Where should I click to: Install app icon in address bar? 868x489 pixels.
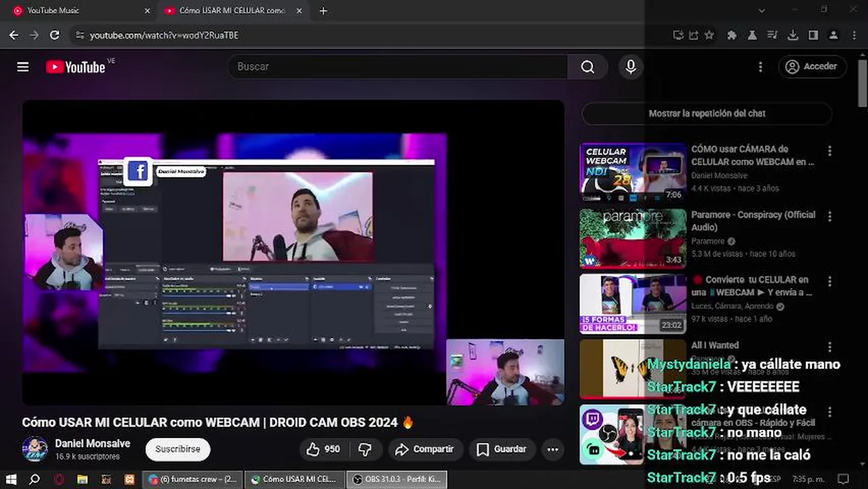[678, 35]
